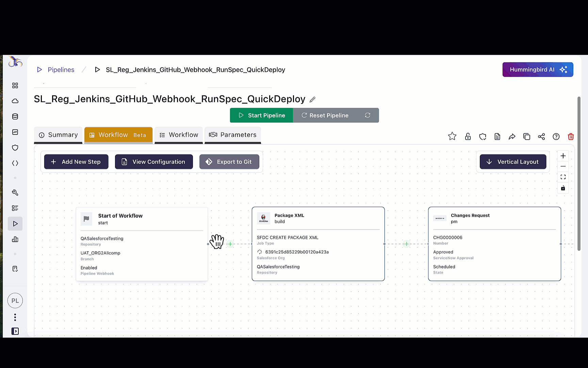Open the Parameters tab
The width and height of the screenshot is (588, 368).
(x=233, y=135)
